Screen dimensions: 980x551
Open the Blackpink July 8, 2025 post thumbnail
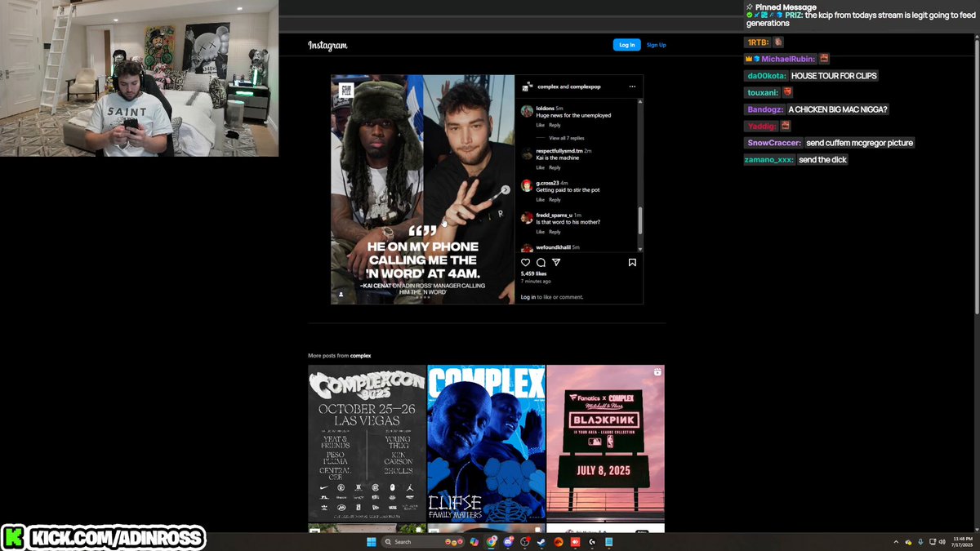(605, 442)
